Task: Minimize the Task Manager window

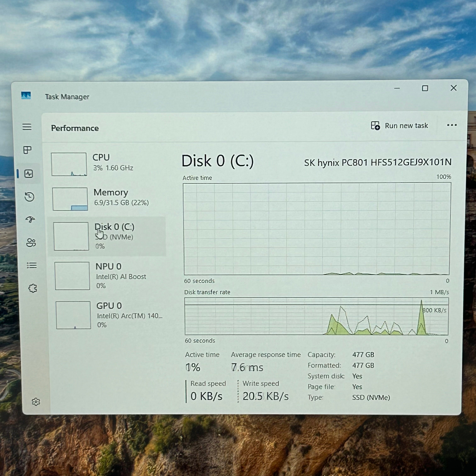Action: click(x=397, y=88)
